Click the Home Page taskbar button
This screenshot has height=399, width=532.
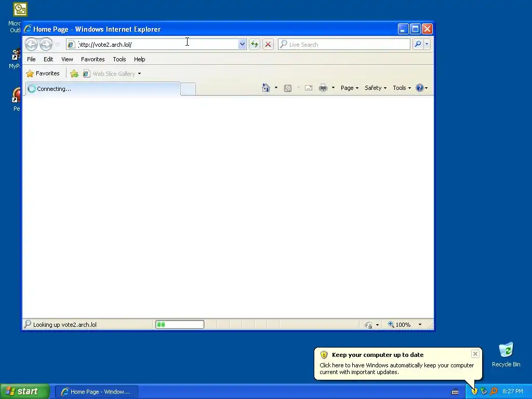[96, 392]
